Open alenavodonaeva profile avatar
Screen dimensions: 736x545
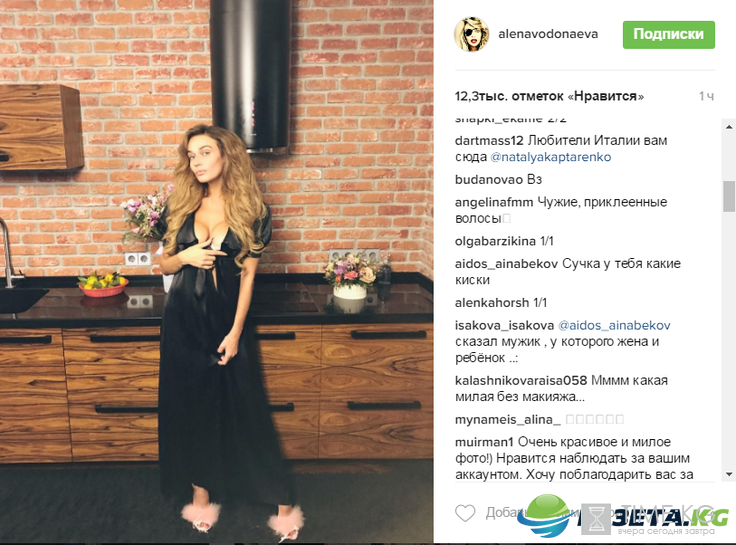(x=471, y=34)
